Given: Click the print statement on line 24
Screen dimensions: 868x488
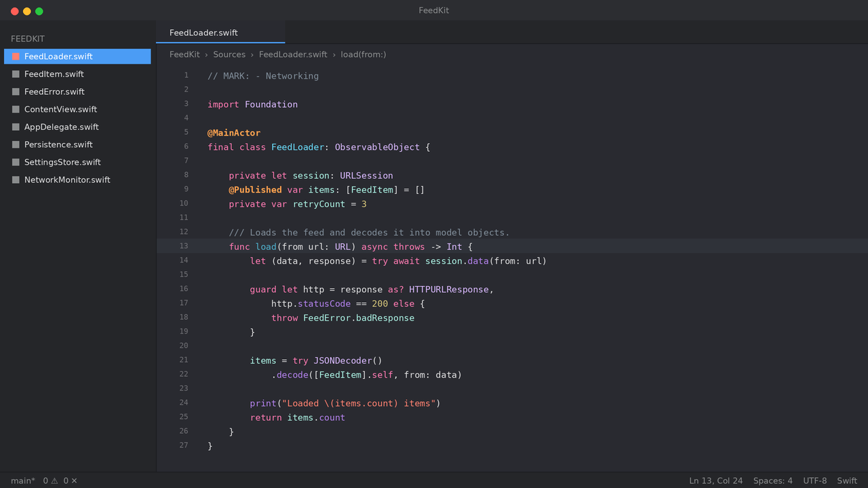Looking at the screenshot, I should pyautogui.click(x=345, y=403).
